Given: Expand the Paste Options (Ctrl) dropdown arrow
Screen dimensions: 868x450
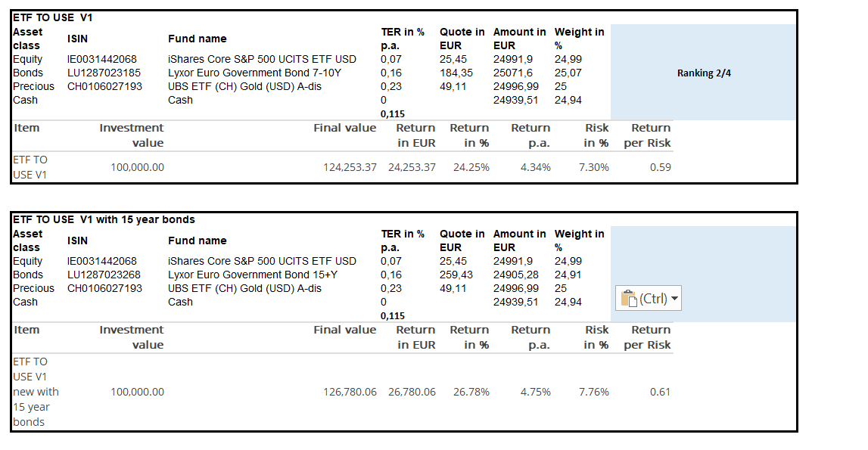Looking at the screenshot, I should point(675,299).
